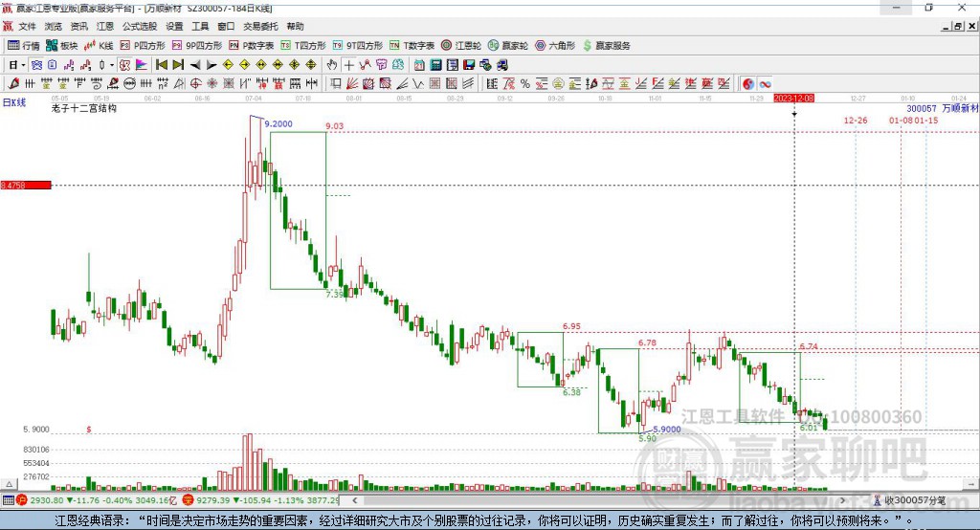
Task: Toggle the crosshair cursor tool
Action: point(349,65)
